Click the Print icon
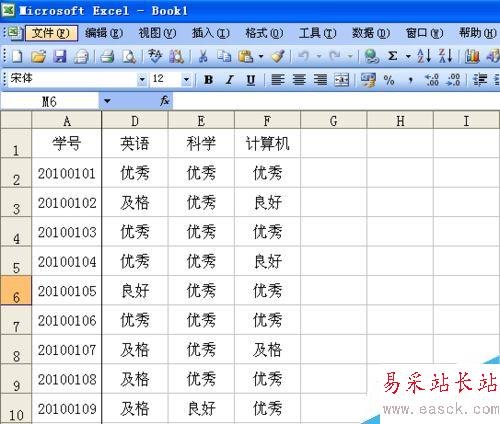 [107, 56]
